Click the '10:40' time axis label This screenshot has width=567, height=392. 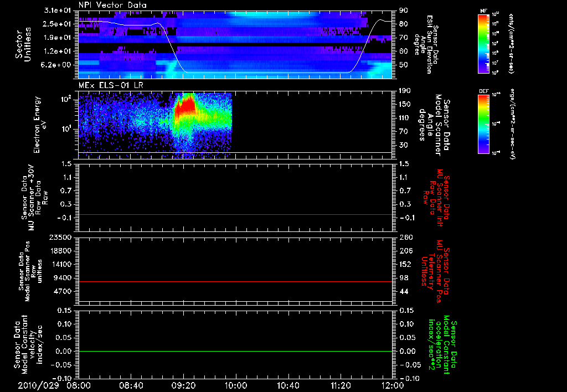coord(288,385)
